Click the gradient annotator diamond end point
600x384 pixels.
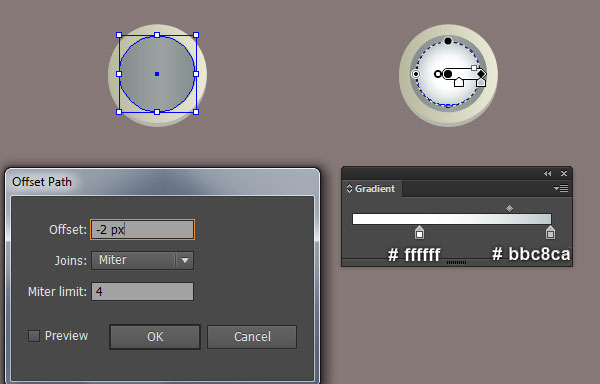(481, 74)
